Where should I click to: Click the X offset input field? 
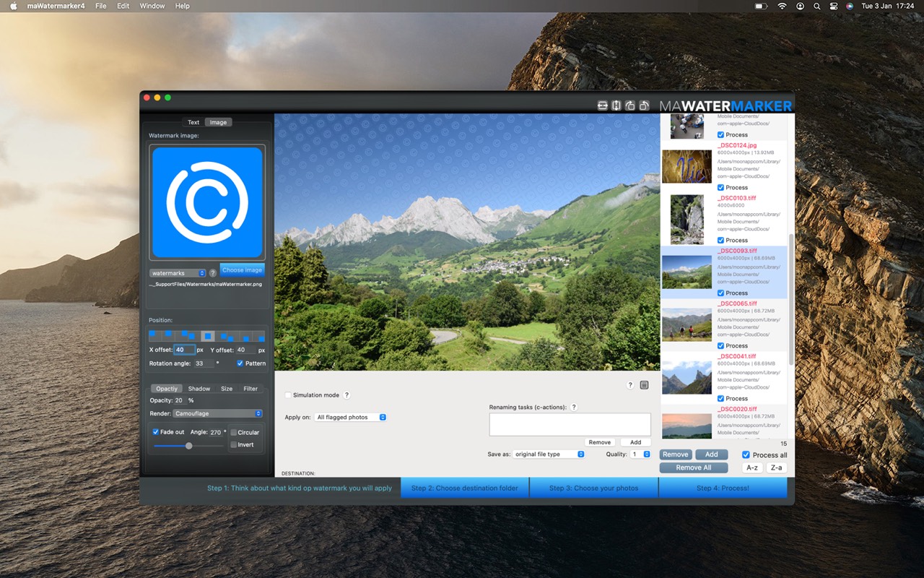pos(184,350)
